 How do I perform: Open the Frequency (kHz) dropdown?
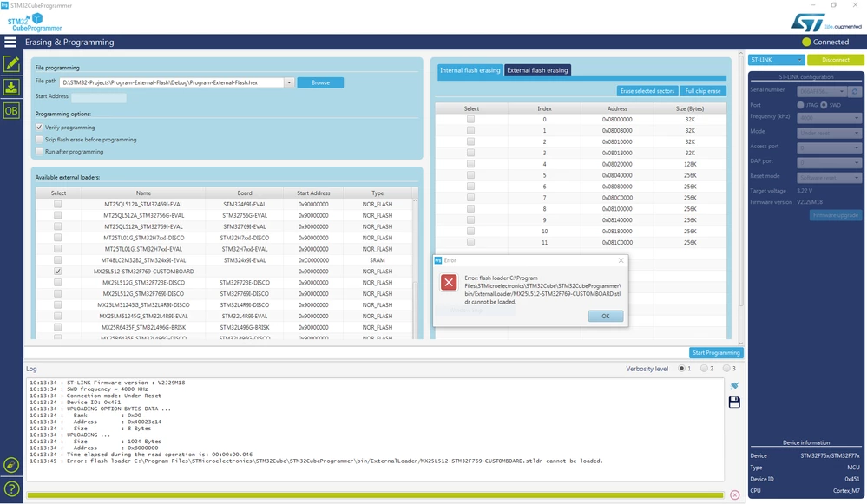coord(830,118)
